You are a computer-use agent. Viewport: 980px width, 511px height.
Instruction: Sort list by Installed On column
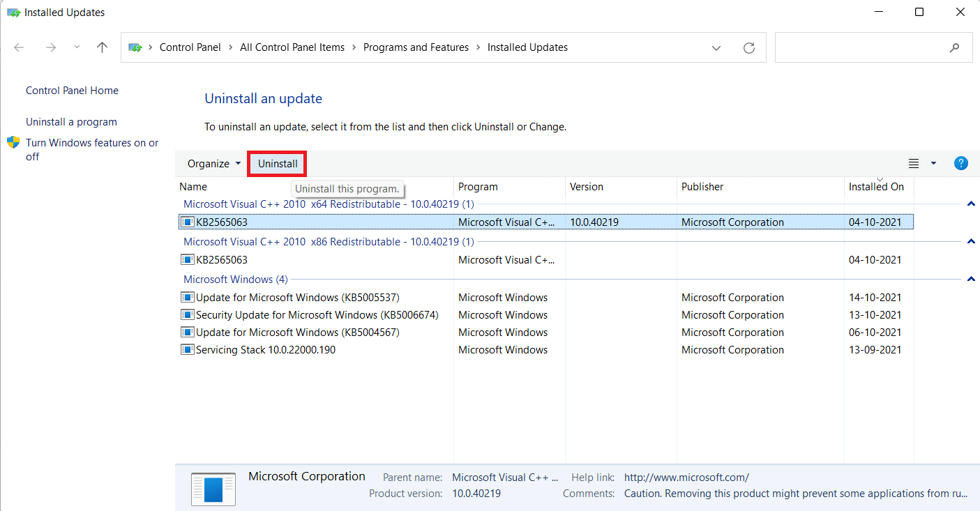(876, 187)
